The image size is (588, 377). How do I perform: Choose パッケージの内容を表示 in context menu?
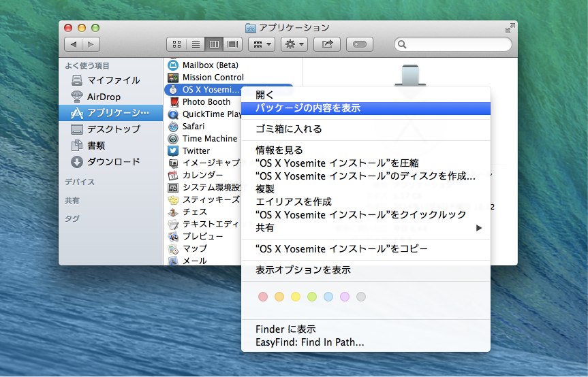(x=366, y=108)
